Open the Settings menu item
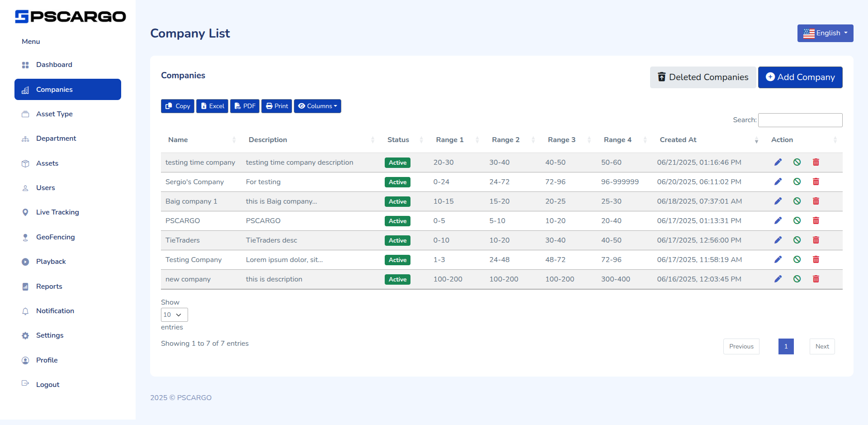Viewport: 868px width, 425px height. tap(50, 335)
